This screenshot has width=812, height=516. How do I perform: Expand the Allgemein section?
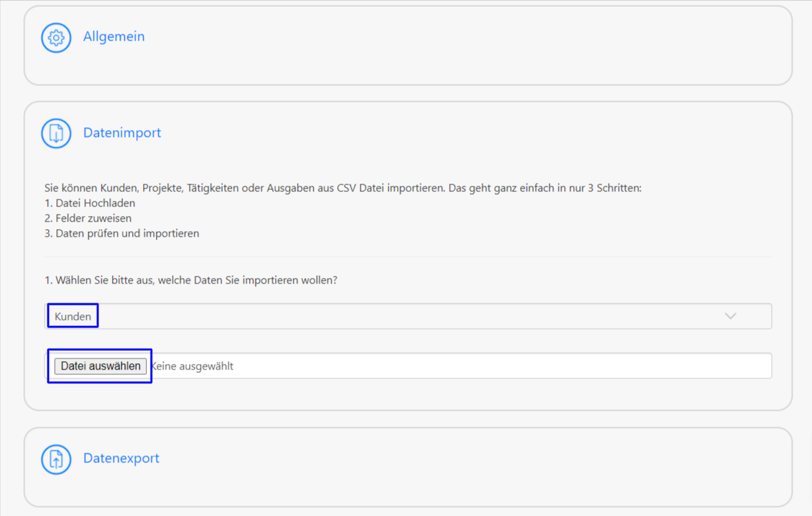114,36
